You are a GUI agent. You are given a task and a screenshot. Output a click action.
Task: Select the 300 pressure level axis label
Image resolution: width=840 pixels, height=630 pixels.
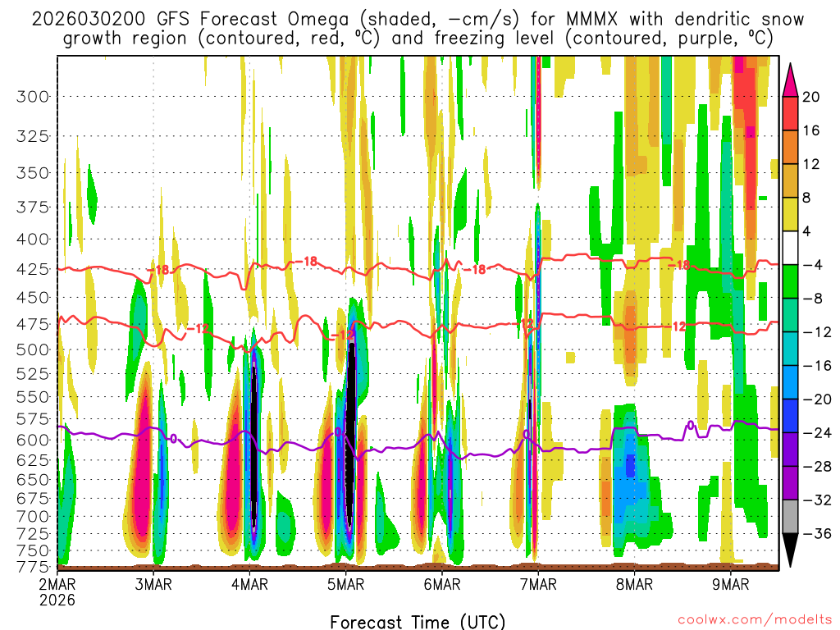(33, 97)
